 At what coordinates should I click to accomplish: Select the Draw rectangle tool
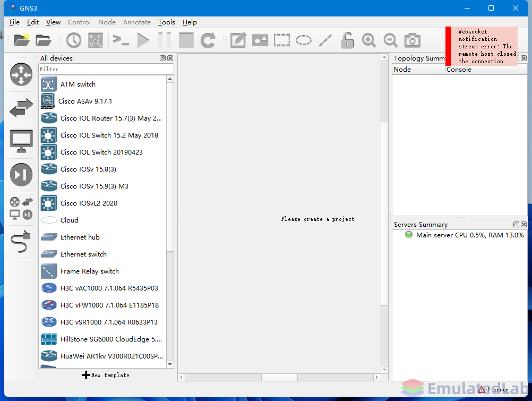coord(282,40)
